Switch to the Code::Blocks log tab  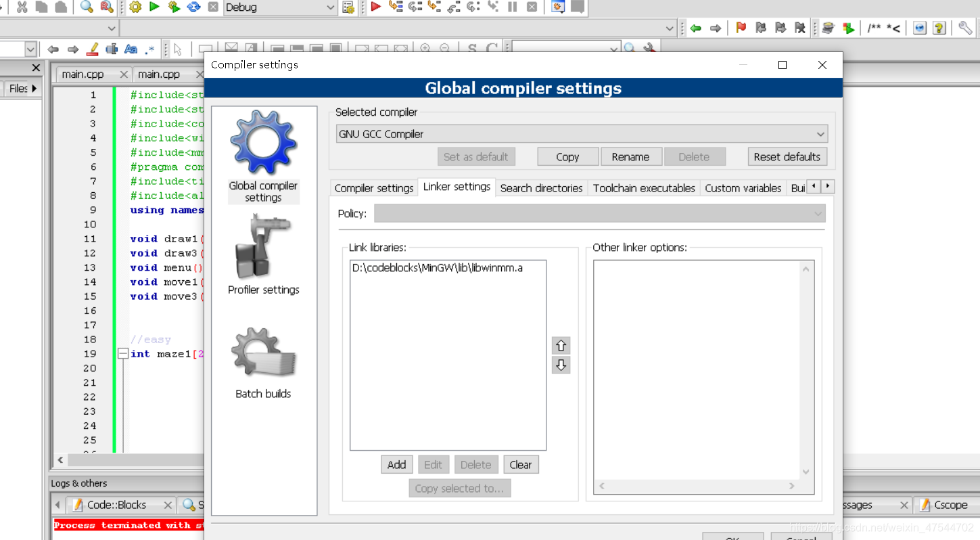pyautogui.click(x=116, y=505)
